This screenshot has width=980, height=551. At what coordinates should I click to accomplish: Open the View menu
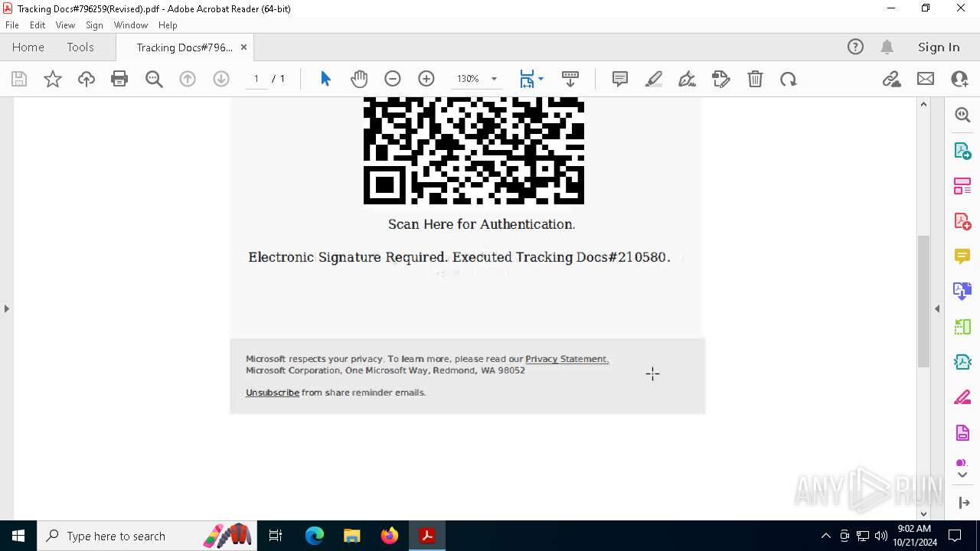point(65,25)
